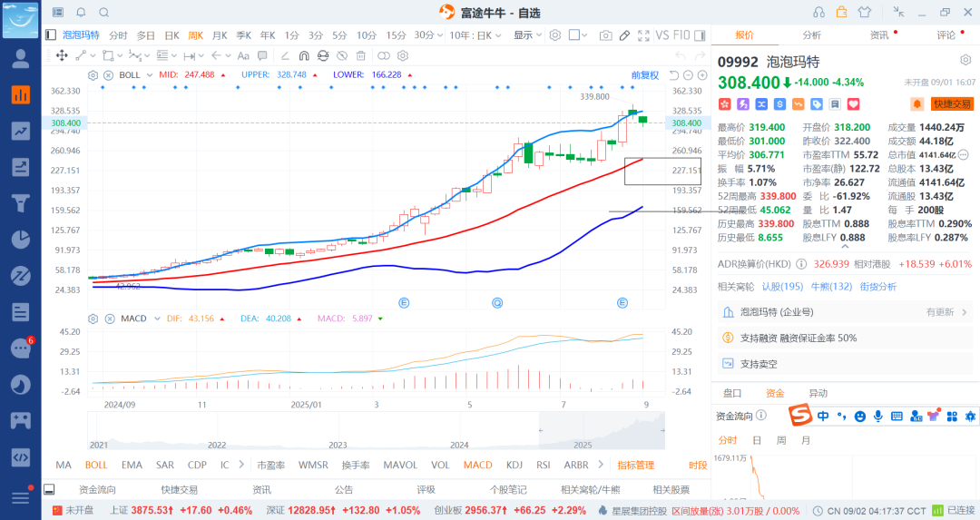Open 指标管理 indicator management
The image size is (980, 520).
[x=635, y=465]
